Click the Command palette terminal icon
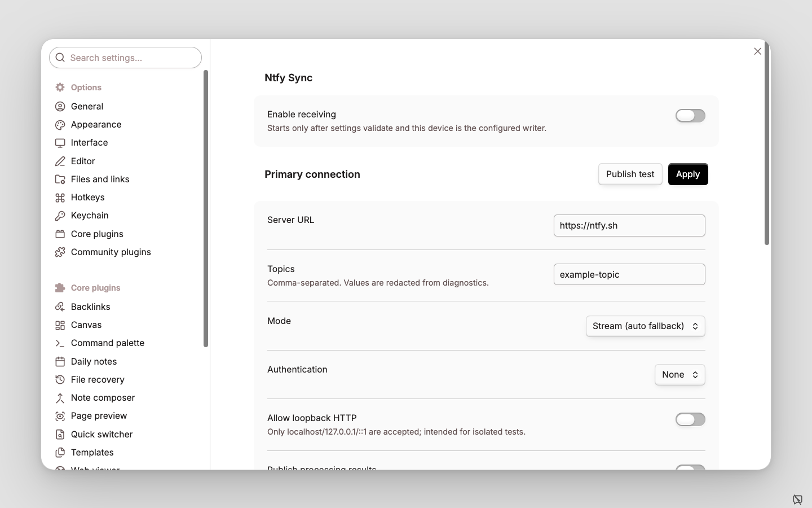This screenshot has height=508, width=812. click(60, 343)
